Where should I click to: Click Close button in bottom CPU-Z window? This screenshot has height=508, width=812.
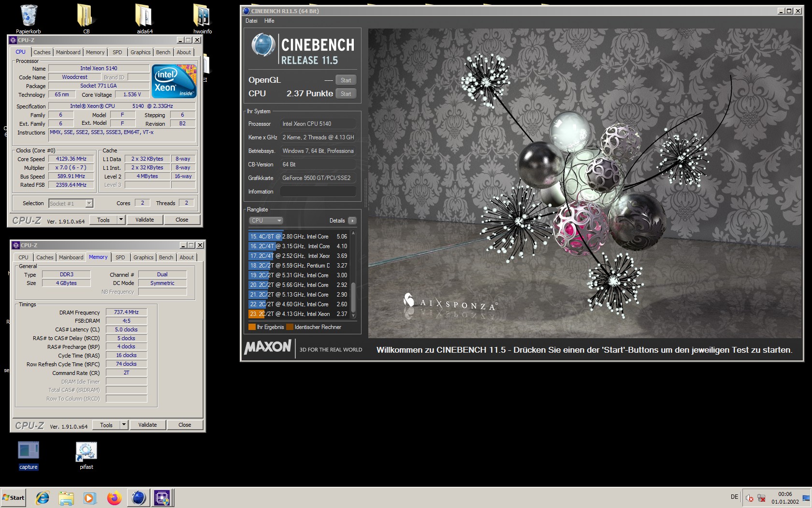185,425
